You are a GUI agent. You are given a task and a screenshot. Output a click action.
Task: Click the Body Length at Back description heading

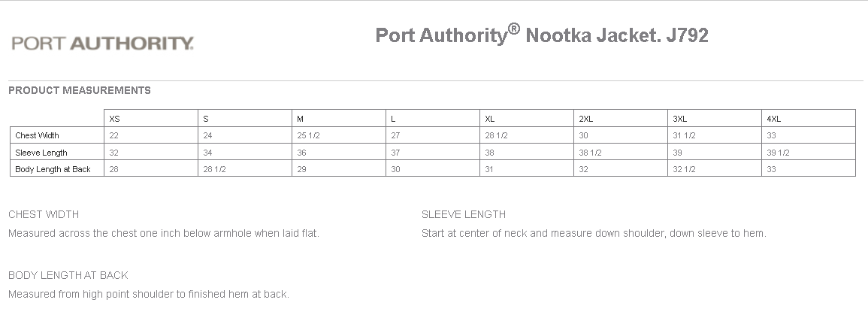68,275
